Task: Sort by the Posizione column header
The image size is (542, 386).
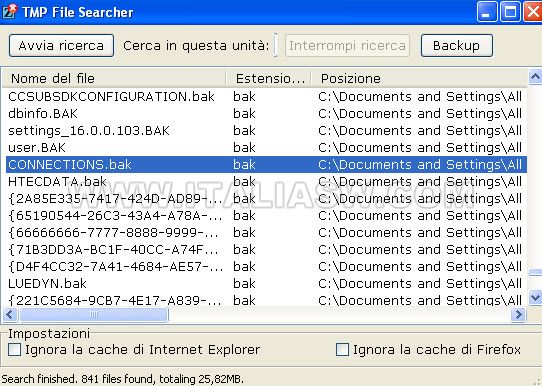Action: 419,78
